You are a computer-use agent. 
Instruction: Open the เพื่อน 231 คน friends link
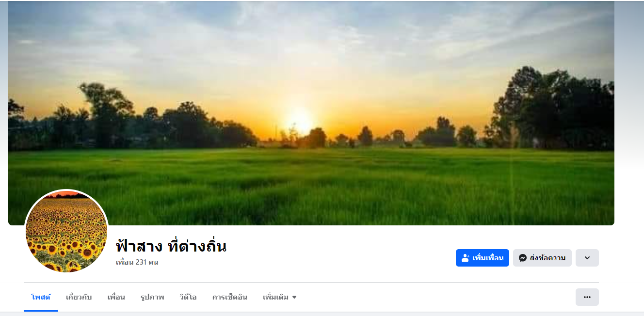[137, 262]
